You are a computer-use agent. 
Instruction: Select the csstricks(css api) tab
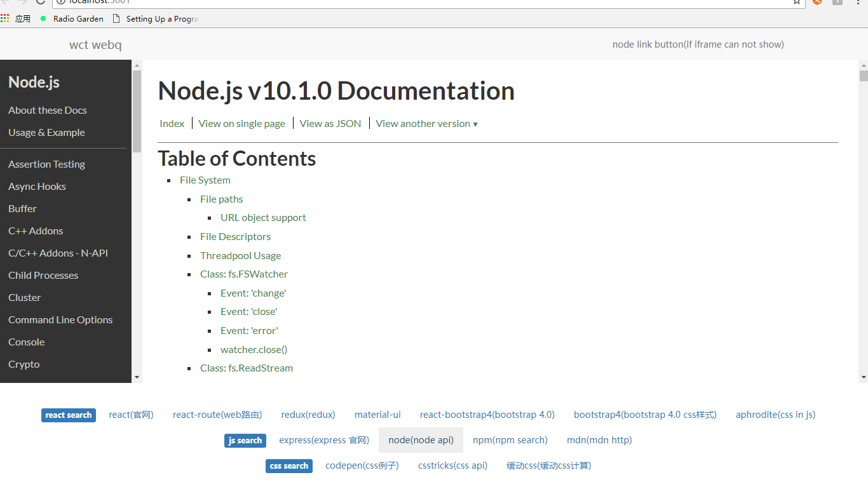point(452,465)
